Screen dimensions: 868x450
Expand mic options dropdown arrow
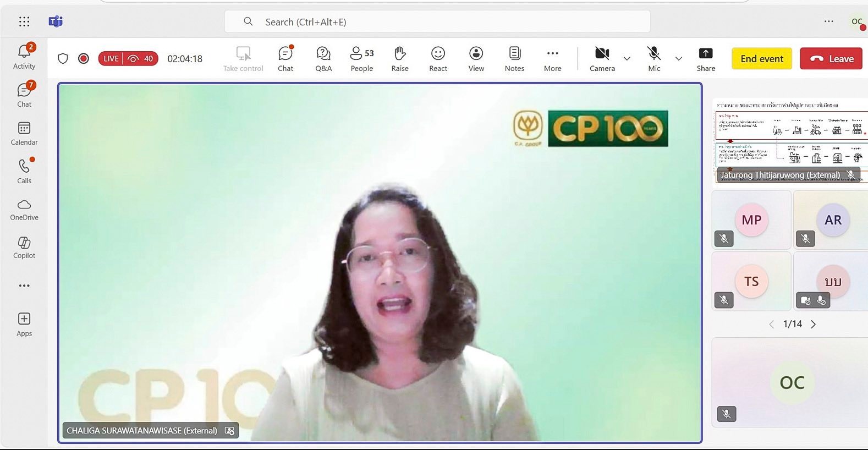(x=678, y=59)
